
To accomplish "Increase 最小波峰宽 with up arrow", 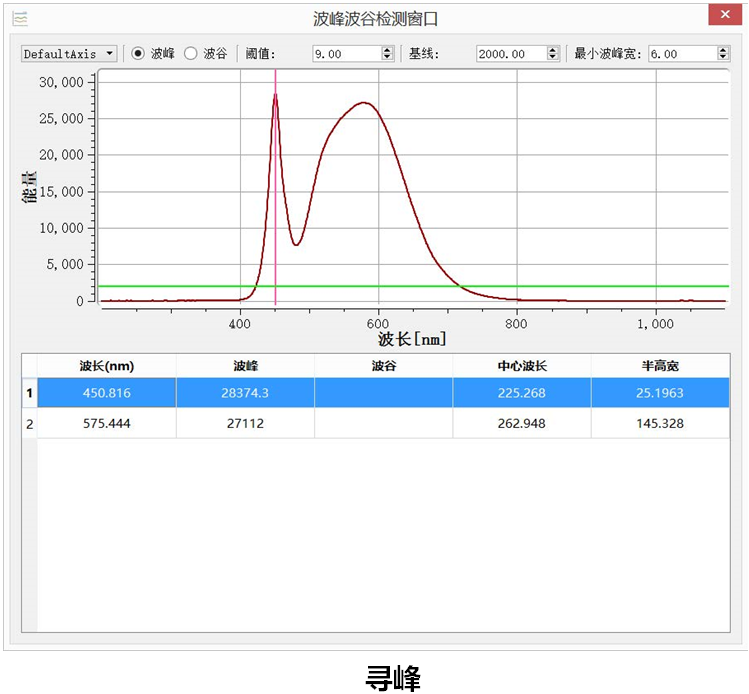I will [x=723, y=50].
